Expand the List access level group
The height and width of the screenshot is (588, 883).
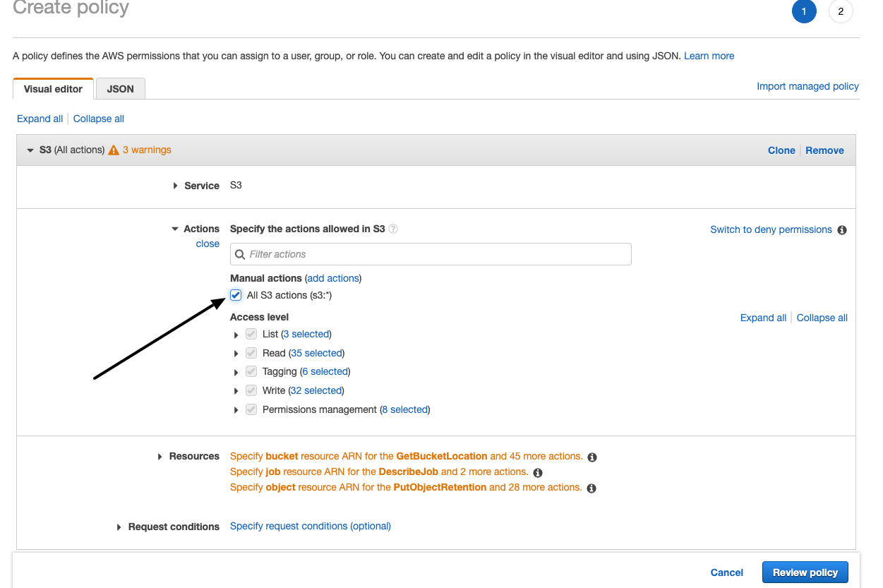coord(236,335)
